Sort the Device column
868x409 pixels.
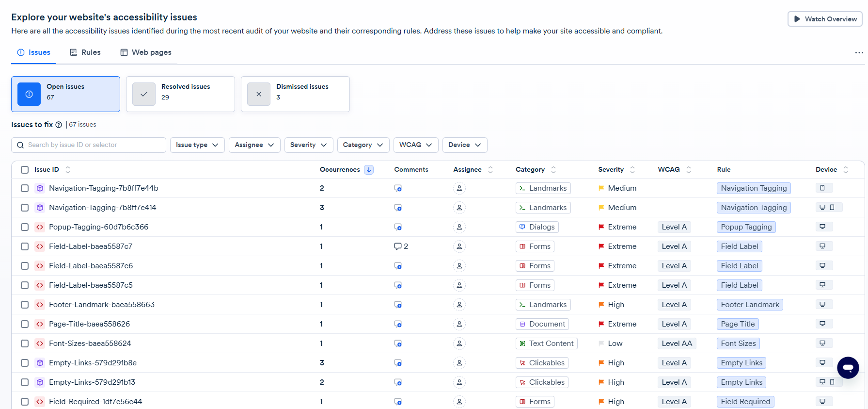846,170
